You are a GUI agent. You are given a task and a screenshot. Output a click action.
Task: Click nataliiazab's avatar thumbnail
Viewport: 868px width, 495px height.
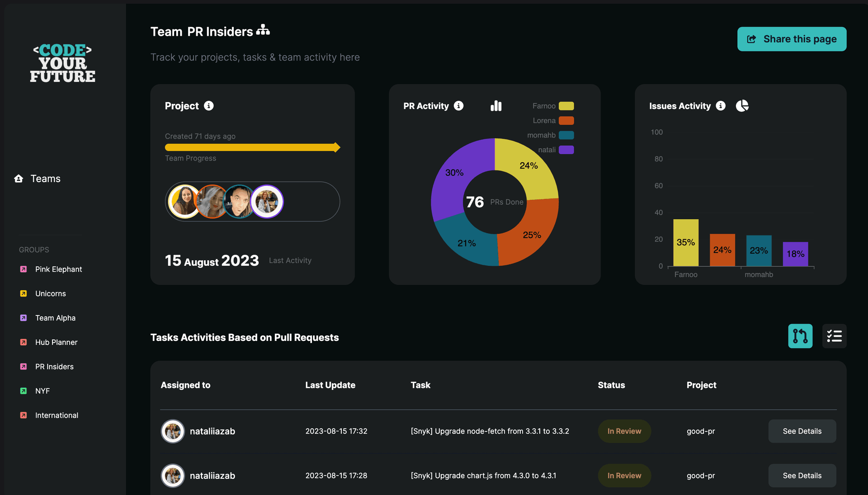coord(173,431)
